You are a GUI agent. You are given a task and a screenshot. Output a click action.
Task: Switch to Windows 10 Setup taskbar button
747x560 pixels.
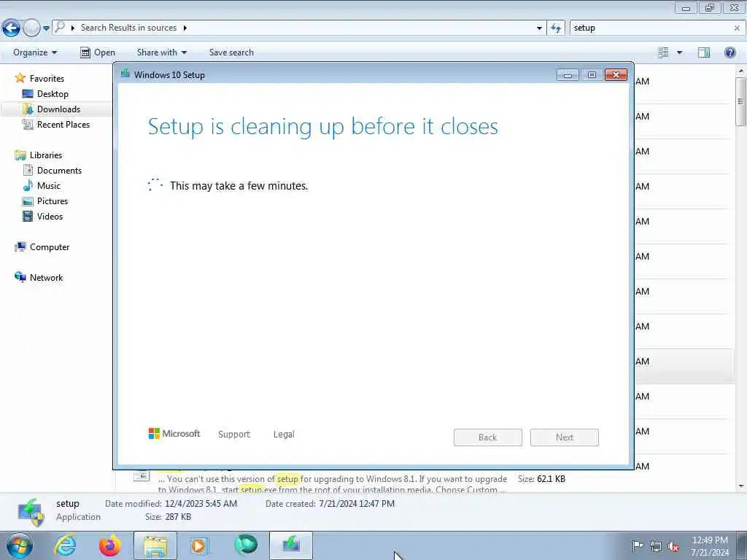(291, 545)
